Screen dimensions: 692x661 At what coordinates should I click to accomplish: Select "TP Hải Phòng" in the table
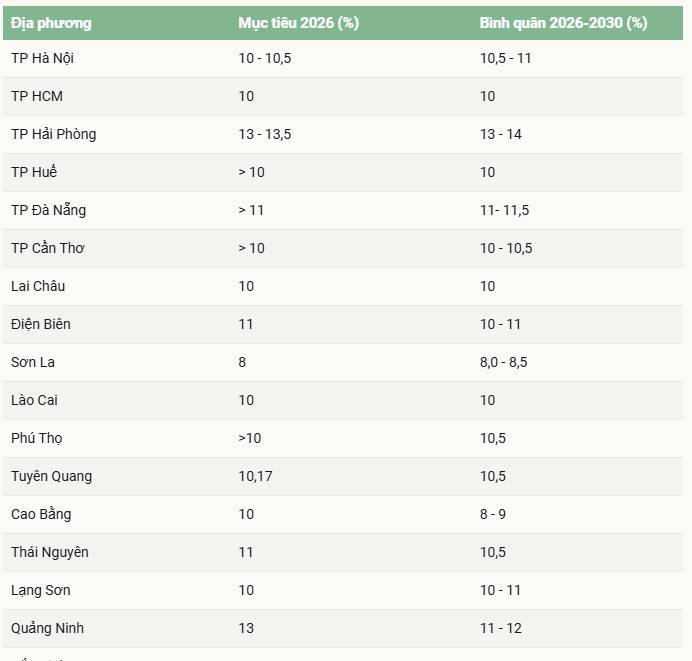point(54,134)
